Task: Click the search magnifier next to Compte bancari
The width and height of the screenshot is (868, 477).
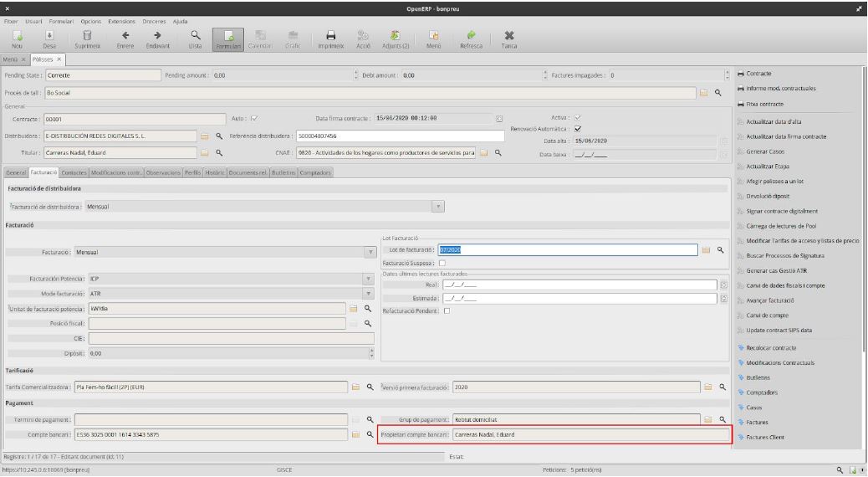Action: click(x=367, y=435)
